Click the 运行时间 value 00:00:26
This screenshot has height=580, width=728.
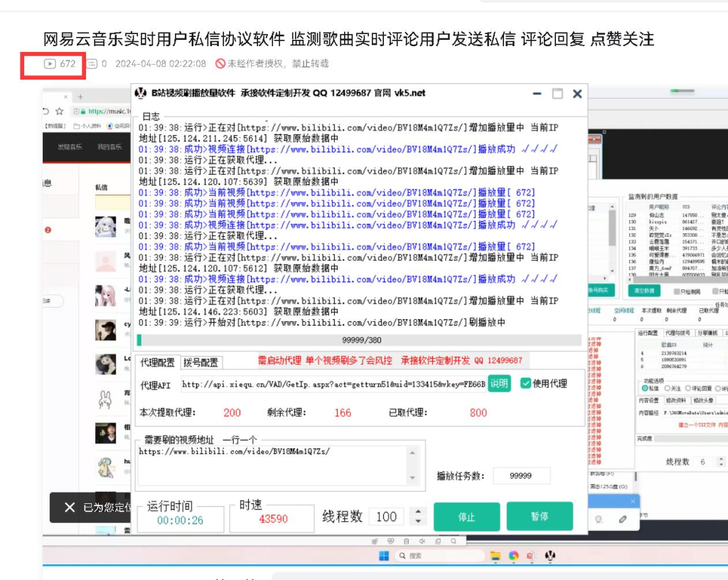180,520
